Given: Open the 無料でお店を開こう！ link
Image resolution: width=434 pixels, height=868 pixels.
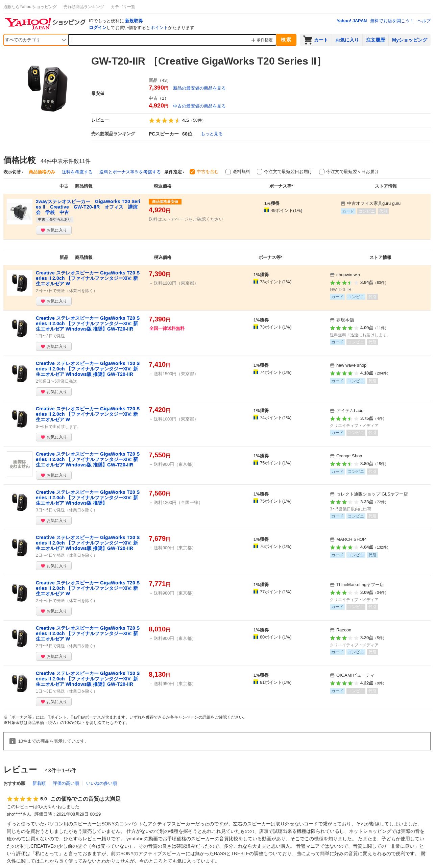Looking at the screenshot, I should (x=392, y=21).
